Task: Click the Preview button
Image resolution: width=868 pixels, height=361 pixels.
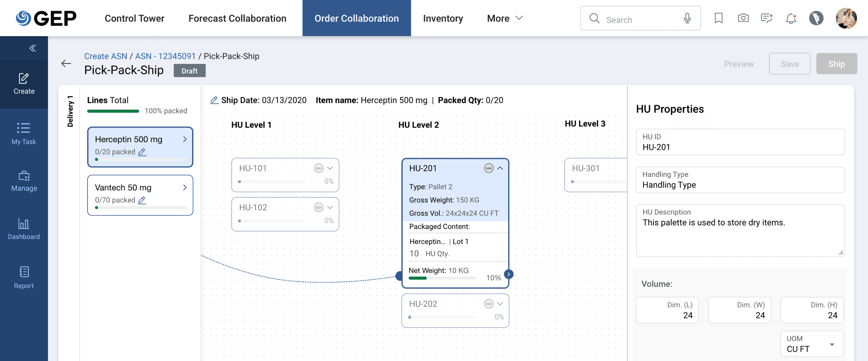Action: pos(739,64)
